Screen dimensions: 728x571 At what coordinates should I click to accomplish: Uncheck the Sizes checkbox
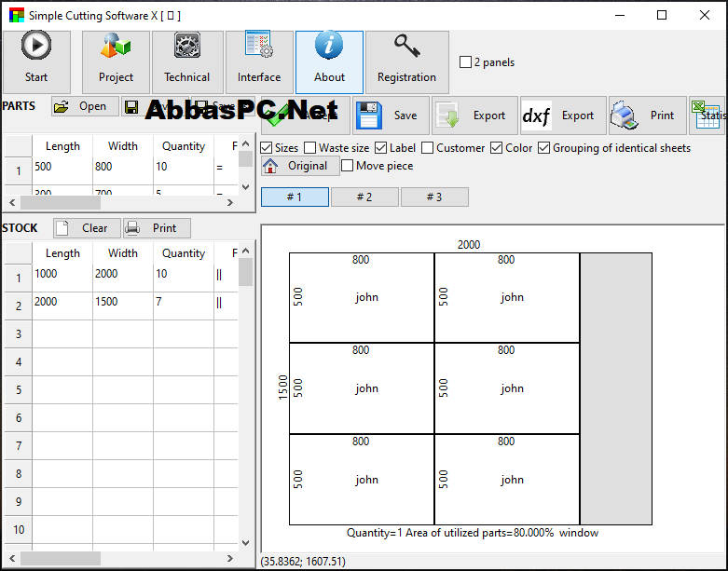[266, 148]
